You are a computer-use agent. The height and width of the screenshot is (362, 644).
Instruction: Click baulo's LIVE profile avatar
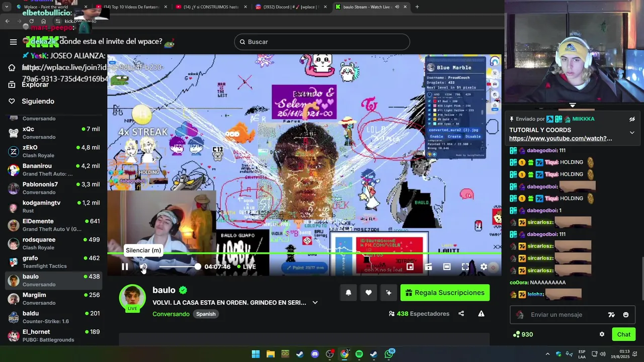pos(132,298)
